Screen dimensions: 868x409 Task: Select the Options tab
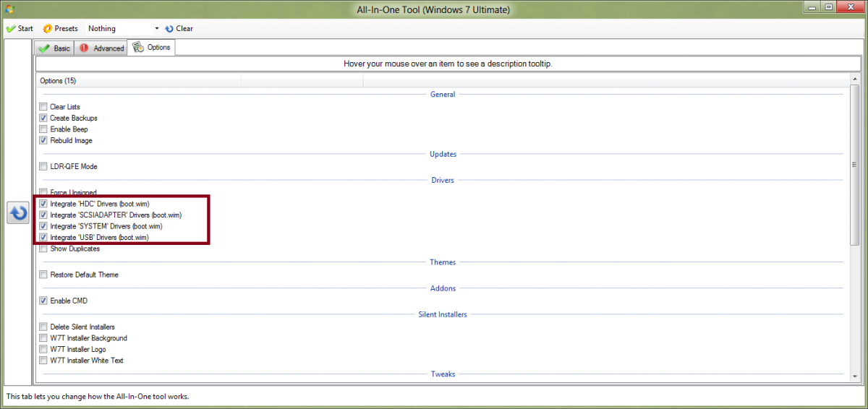(x=151, y=47)
